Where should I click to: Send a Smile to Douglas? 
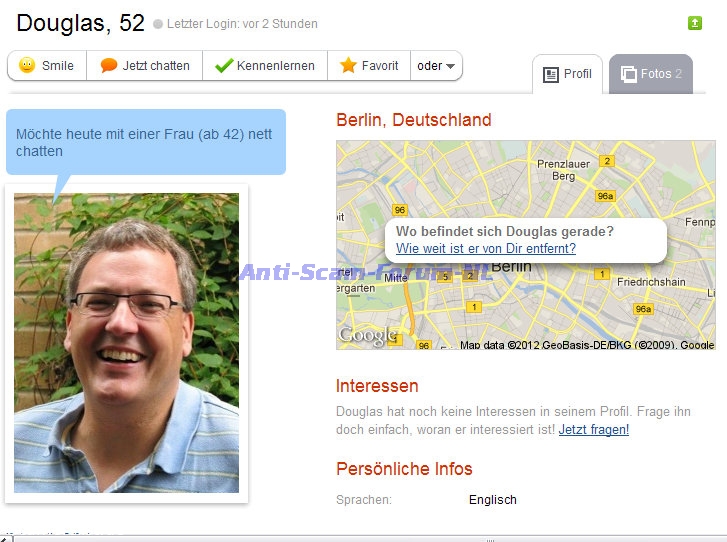47,65
